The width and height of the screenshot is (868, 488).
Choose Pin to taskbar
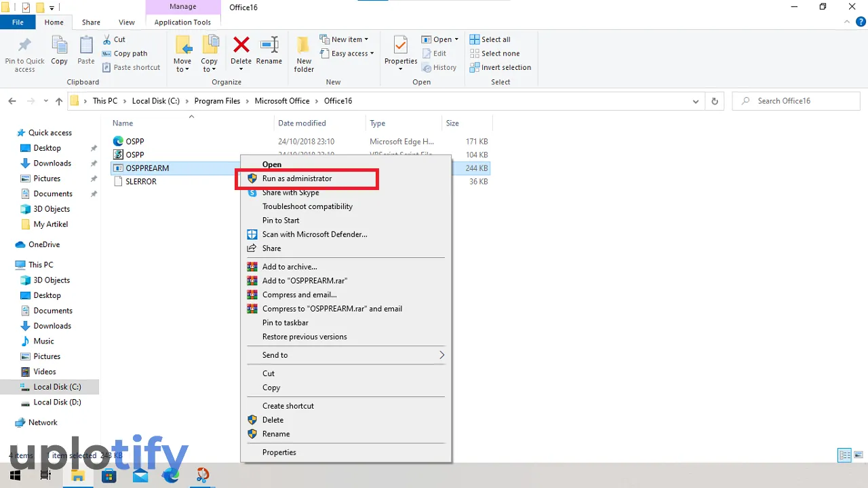click(x=285, y=323)
